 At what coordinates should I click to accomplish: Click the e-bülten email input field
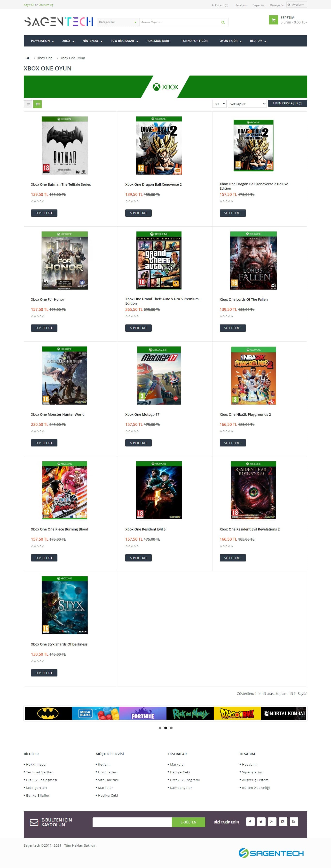coord(132,822)
